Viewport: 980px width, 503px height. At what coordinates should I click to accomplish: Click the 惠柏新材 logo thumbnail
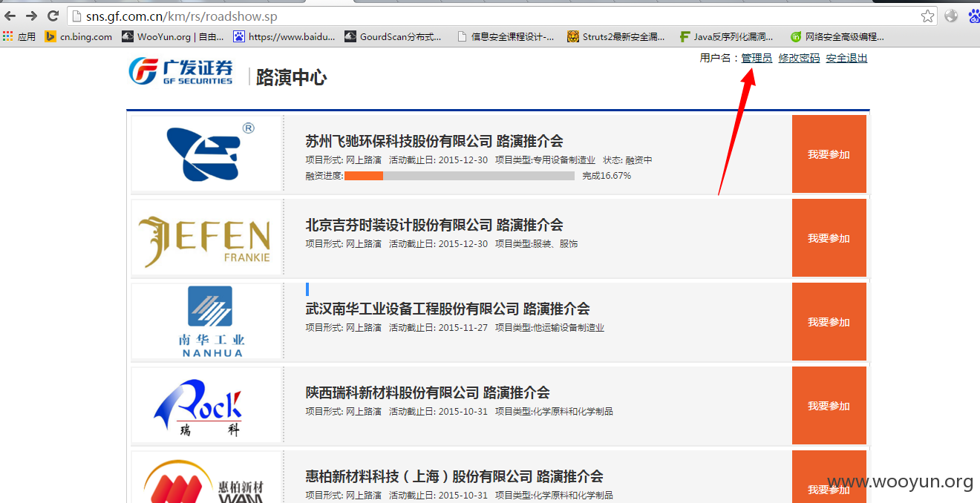[206, 477]
